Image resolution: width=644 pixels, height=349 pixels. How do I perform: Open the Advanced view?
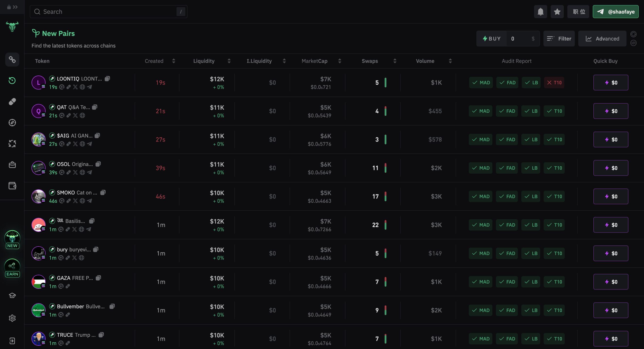(x=602, y=39)
